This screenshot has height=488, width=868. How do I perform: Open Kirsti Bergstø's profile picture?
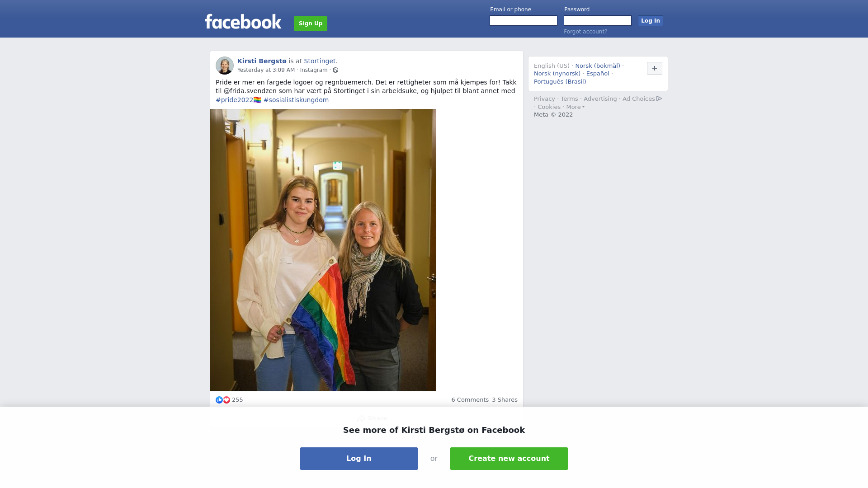tap(225, 66)
